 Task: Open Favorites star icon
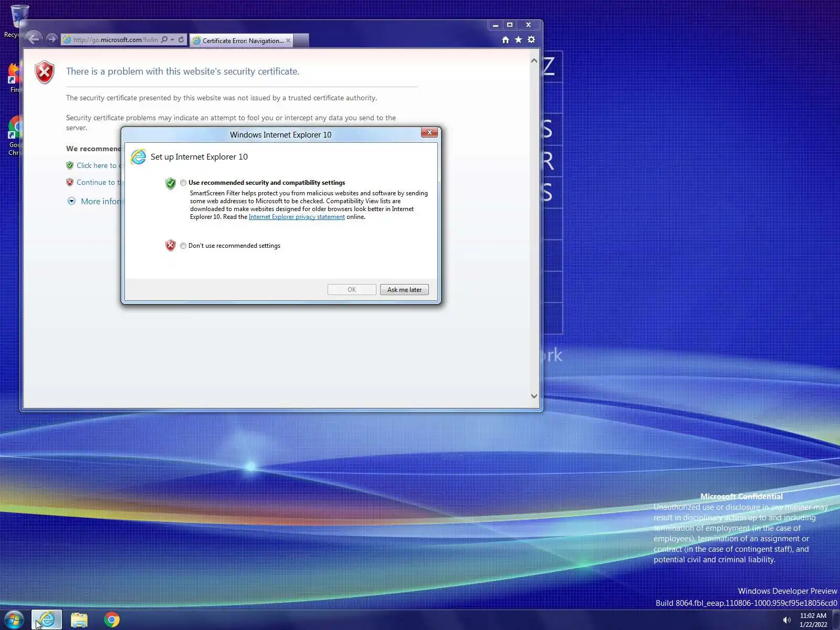click(x=518, y=40)
